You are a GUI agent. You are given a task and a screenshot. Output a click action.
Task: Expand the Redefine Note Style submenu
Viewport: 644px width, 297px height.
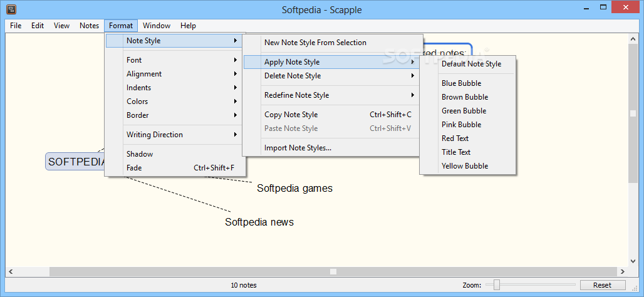coord(332,95)
